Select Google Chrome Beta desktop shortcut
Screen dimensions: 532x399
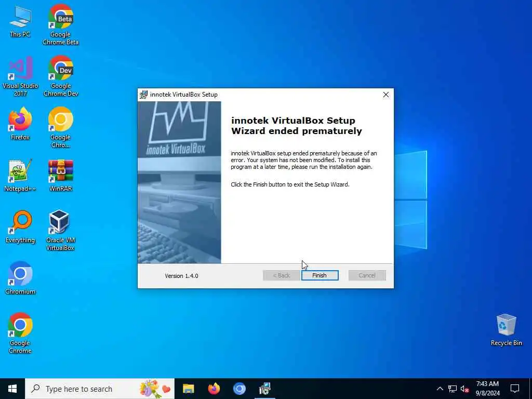(x=61, y=24)
